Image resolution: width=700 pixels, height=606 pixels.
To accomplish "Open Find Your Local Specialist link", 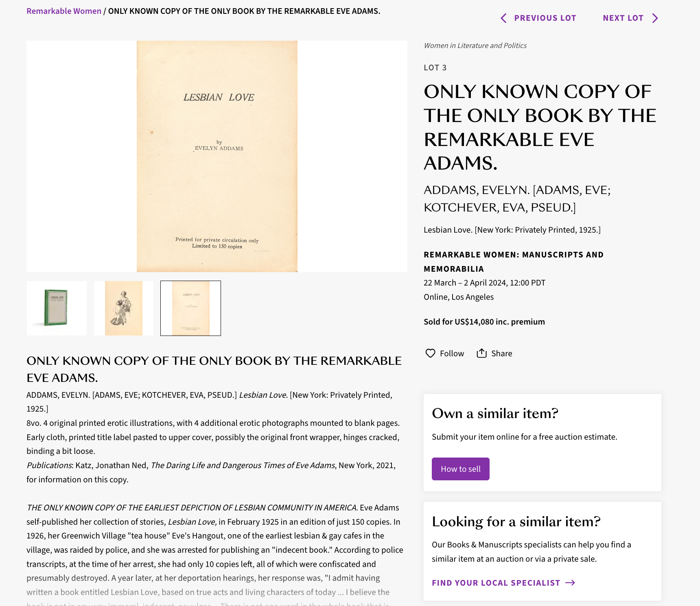I will click(x=503, y=583).
